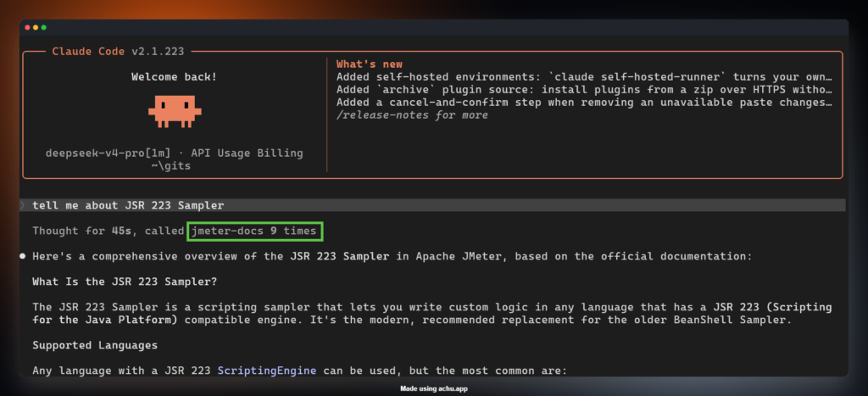
Task: Click the 'Supported Languages' heading
Action: [95, 346]
